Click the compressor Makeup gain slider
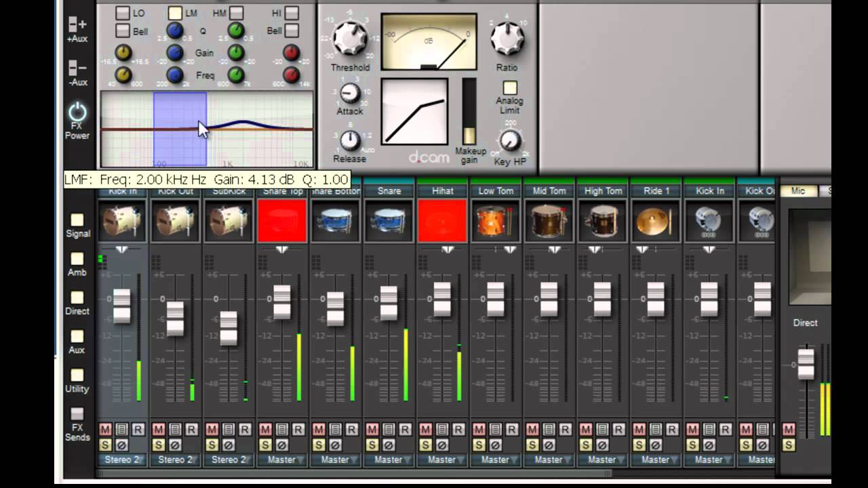 point(469,111)
